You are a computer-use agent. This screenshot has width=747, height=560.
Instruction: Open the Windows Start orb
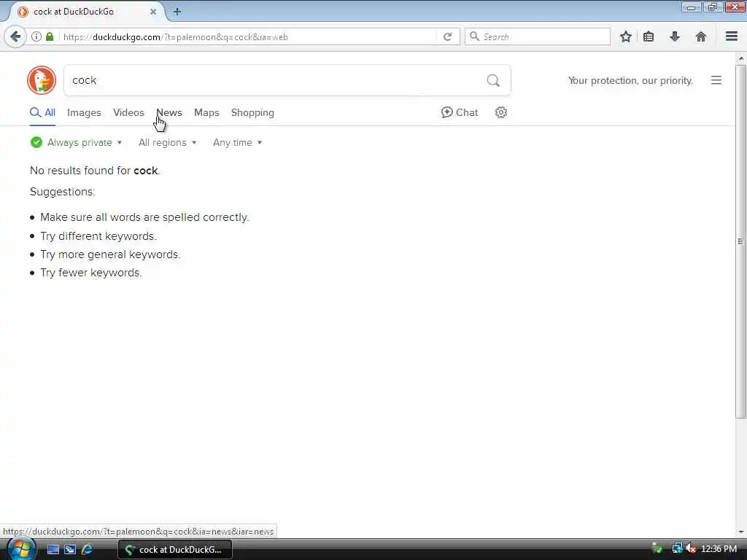20,549
